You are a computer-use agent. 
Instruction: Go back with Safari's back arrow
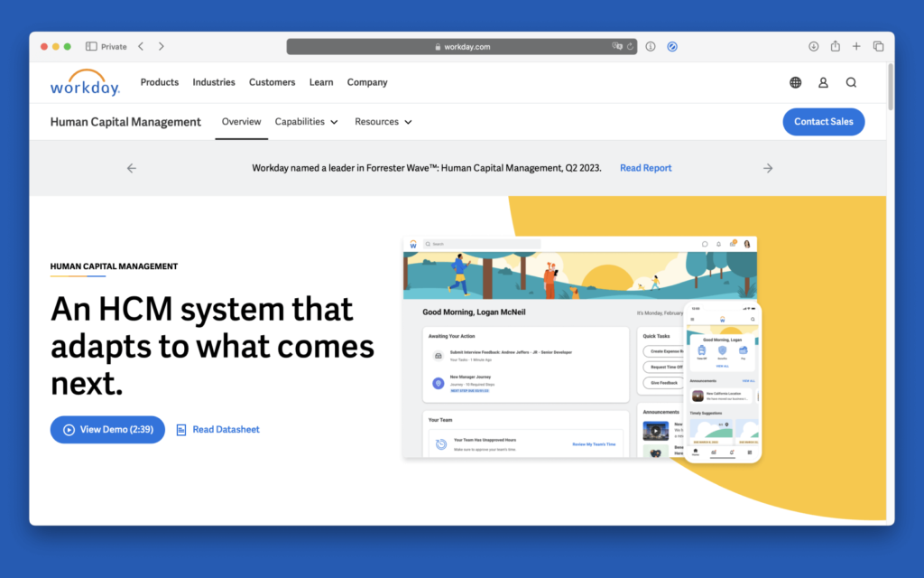[141, 47]
